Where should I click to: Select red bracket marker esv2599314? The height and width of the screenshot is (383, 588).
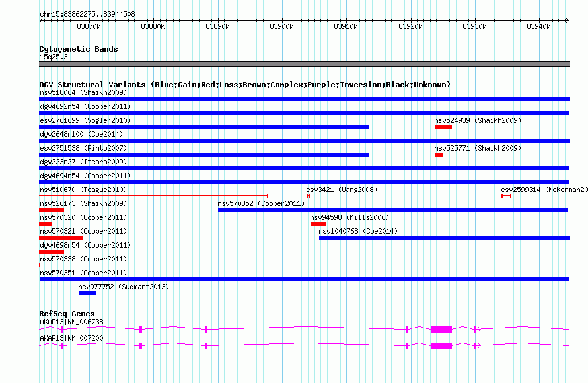[x=506, y=196]
